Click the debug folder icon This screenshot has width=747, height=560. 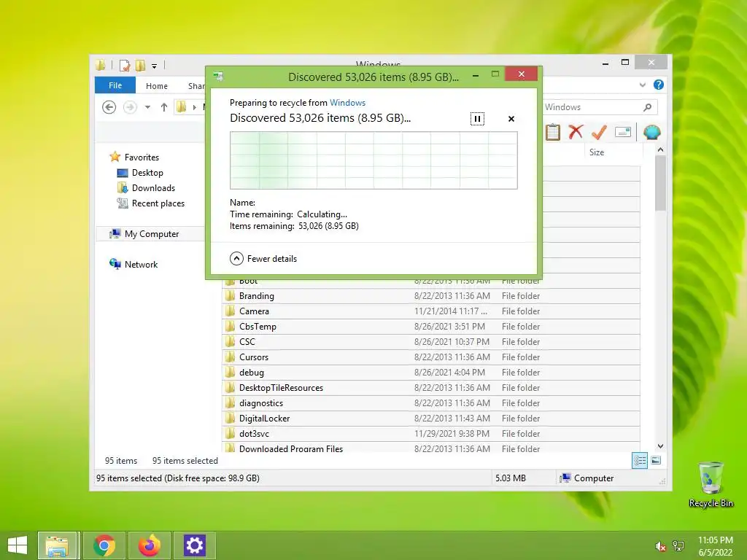coord(230,373)
